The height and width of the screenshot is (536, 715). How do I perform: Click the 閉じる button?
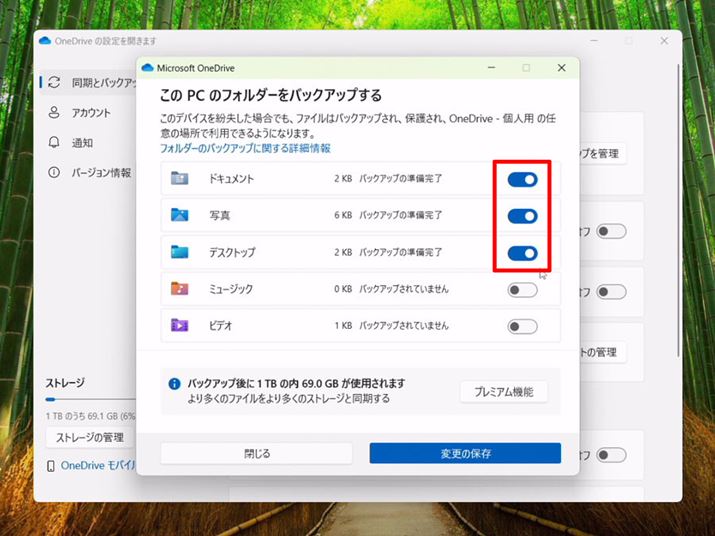pyautogui.click(x=256, y=453)
